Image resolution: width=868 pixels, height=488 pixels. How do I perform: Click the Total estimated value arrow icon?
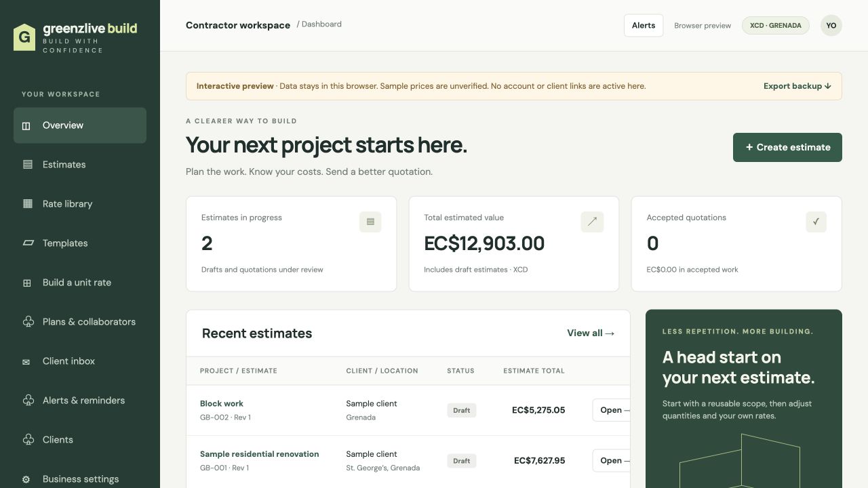pyautogui.click(x=592, y=222)
